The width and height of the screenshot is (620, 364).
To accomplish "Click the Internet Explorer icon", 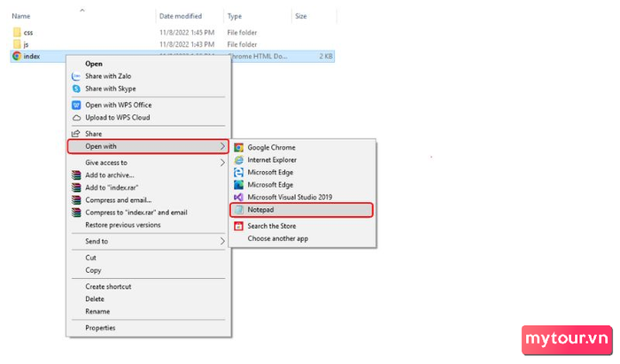I will [x=238, y=160].
